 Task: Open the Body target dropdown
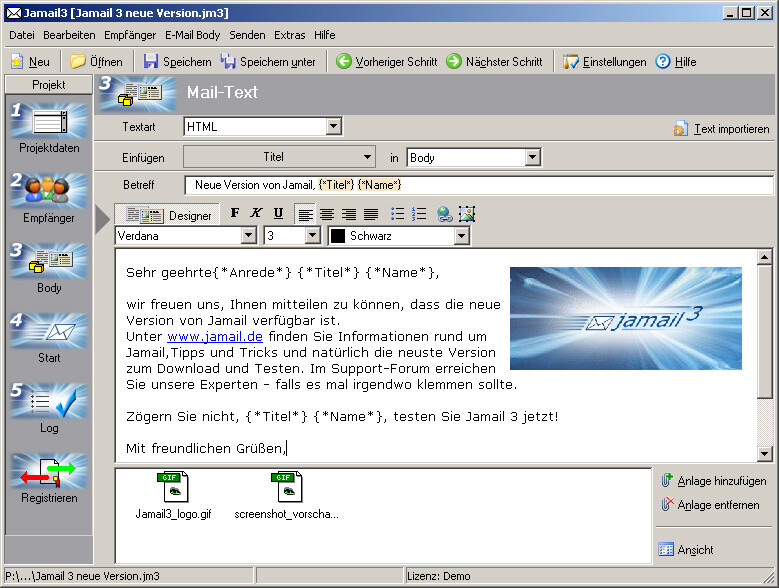532,157
